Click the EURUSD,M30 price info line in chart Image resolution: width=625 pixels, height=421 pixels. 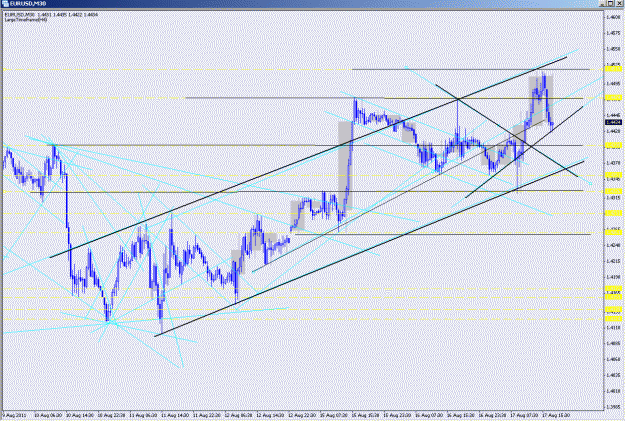51,15
